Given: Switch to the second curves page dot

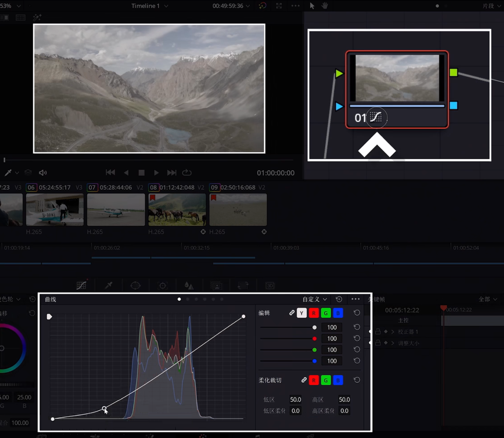Looking at the screenshot, I should point(188,299).
